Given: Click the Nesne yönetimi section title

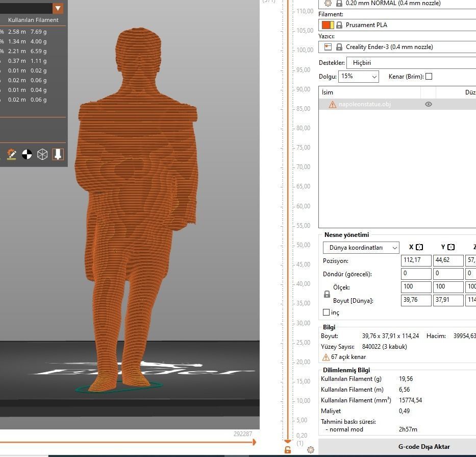Looking at the screenshot, I should tap(347, 235).
